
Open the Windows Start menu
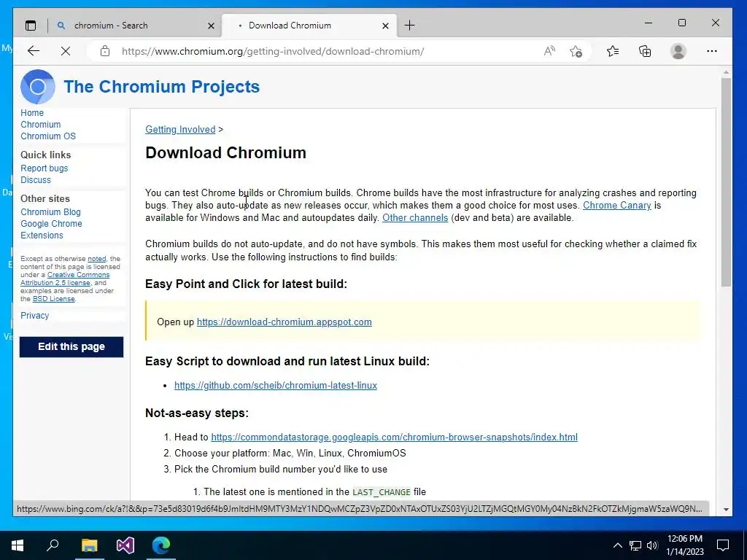[x=18, y=545]
